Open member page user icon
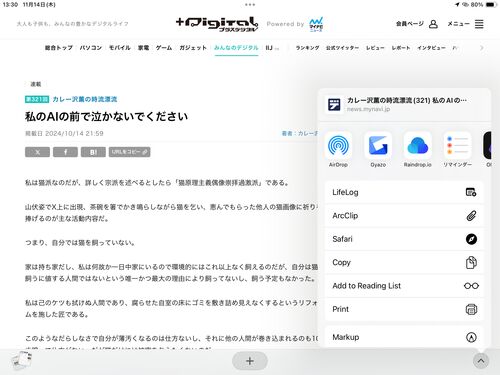 (433, 24)
